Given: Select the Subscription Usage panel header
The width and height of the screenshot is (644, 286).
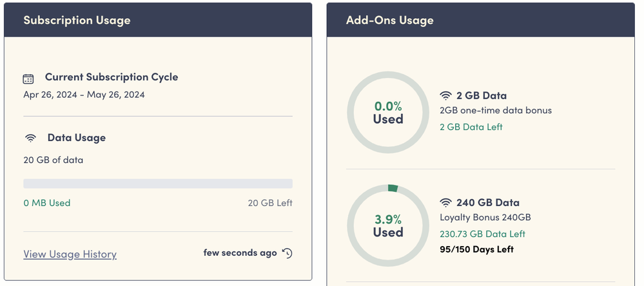Looking at the screenshot, I should pos(158,20).
